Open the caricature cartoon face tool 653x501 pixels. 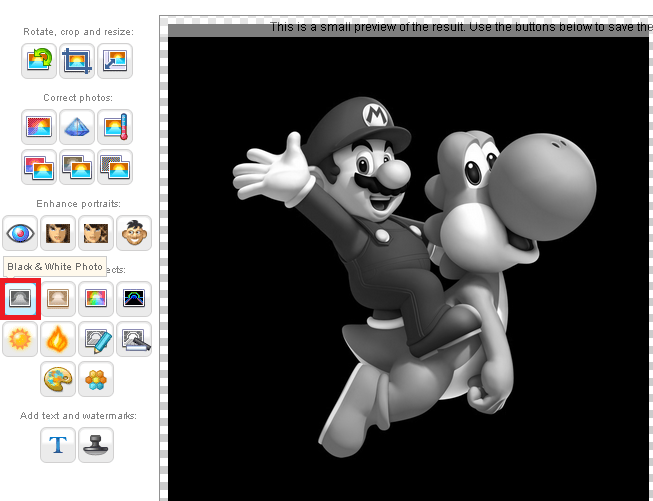click(134, 233)
